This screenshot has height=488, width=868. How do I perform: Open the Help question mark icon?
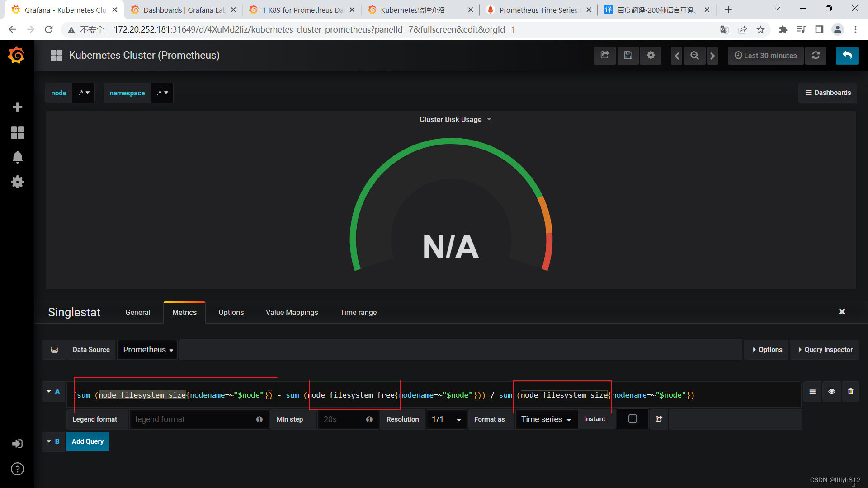point(17,469)
